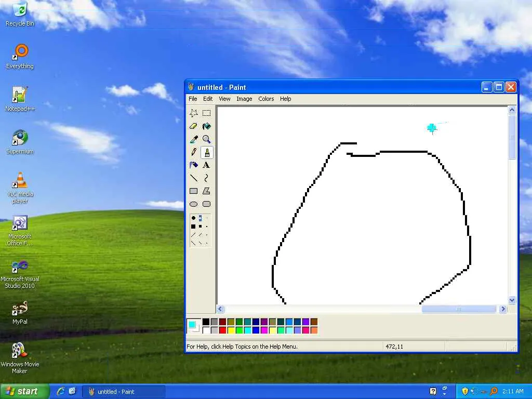Click the untitled - Paint taskbar button
Screen dimensions: 532x399
pyautogui.click(x=124, y=392)
